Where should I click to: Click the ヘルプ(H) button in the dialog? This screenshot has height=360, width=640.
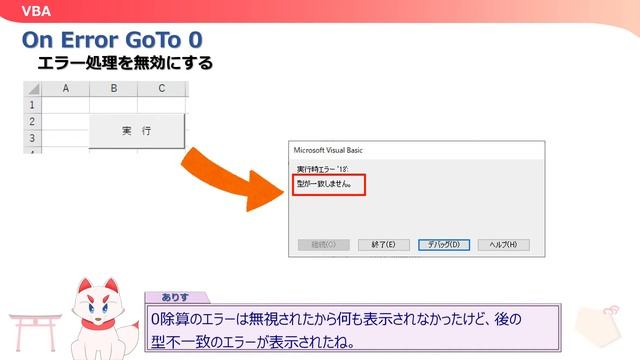(x=504, y=244)
